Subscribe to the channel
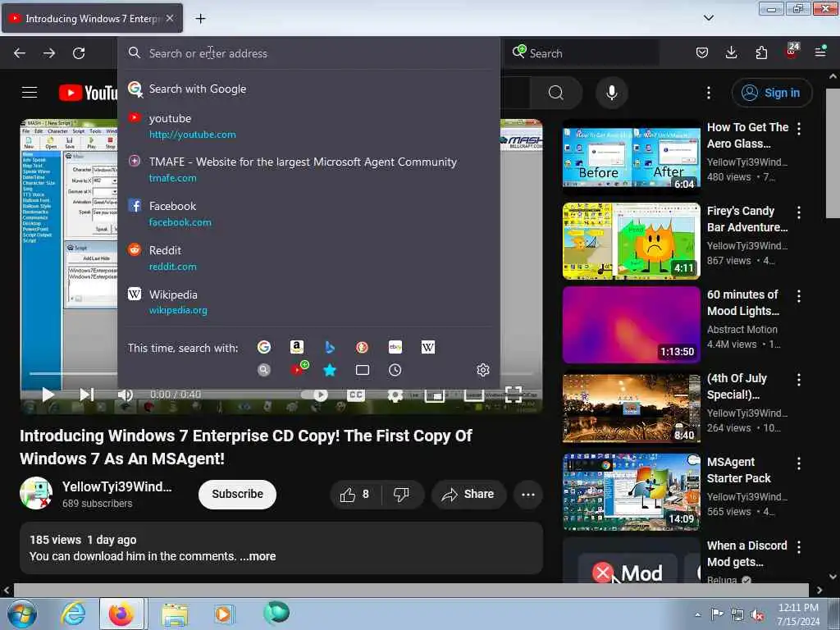 (237, 494)
